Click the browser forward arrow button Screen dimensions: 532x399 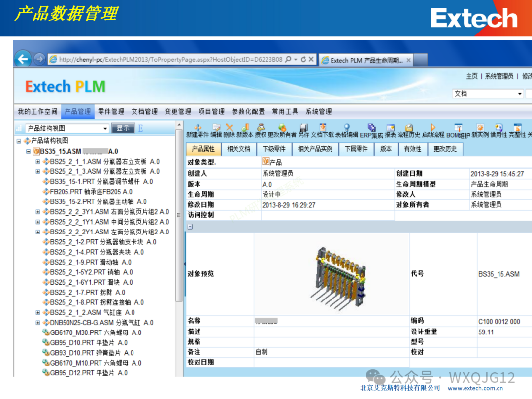40,59
